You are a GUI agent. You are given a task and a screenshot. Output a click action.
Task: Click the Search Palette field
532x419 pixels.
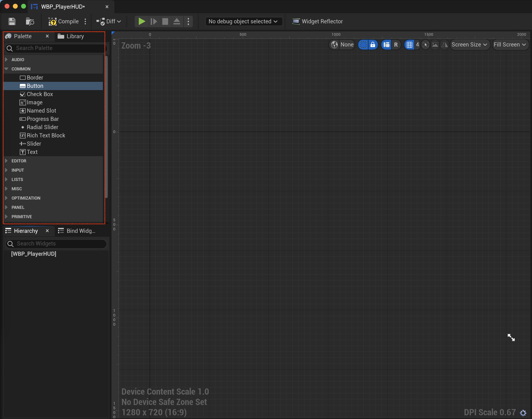(56, 48)
